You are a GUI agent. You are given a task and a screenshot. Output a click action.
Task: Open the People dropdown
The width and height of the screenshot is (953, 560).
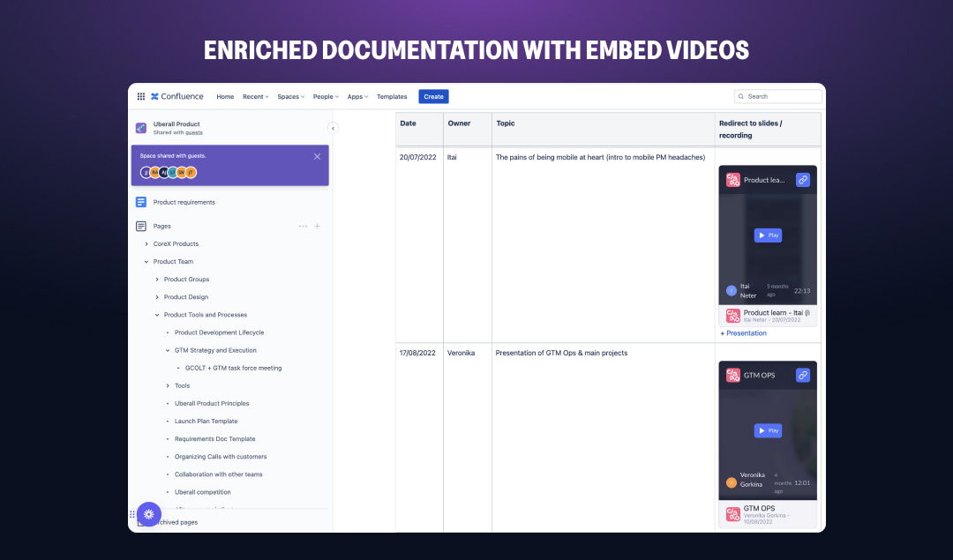(x=326, y=97)
